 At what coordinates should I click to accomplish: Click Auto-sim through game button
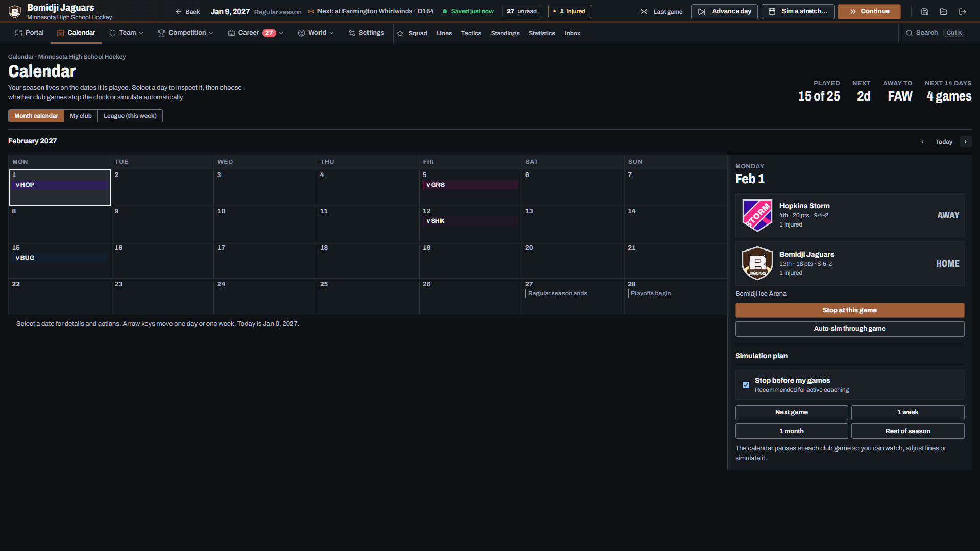pos(849,329)
